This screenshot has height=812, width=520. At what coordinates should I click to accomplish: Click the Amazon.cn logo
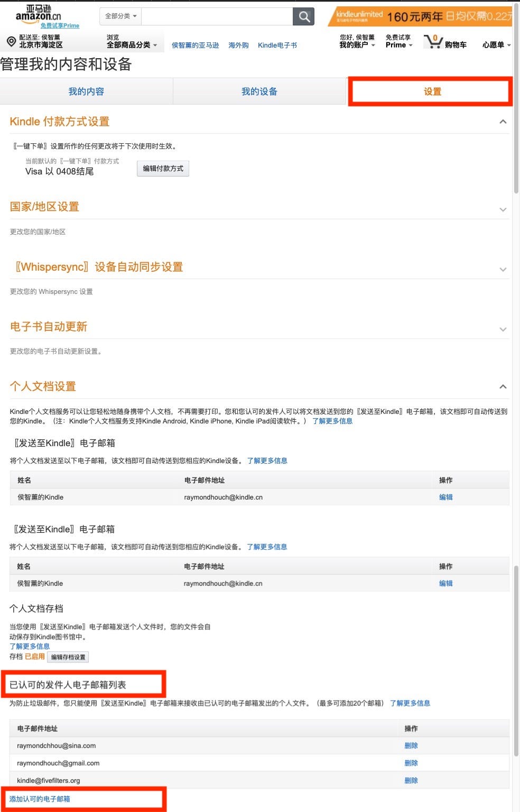coord(38,13)
